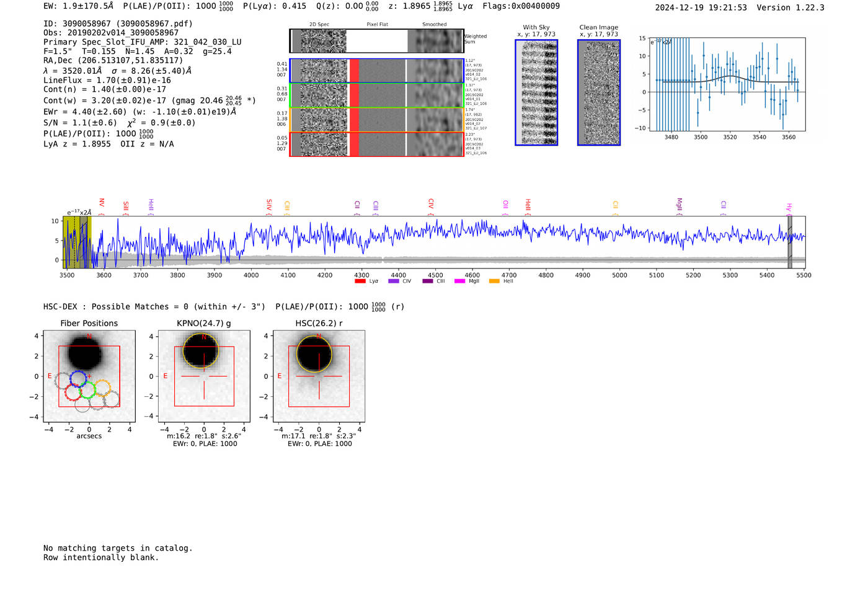Image resolution: width=868 pixels, height=591 pixels.
Task: Select the SiII line marker above spectrum
Action: (126, 208)
